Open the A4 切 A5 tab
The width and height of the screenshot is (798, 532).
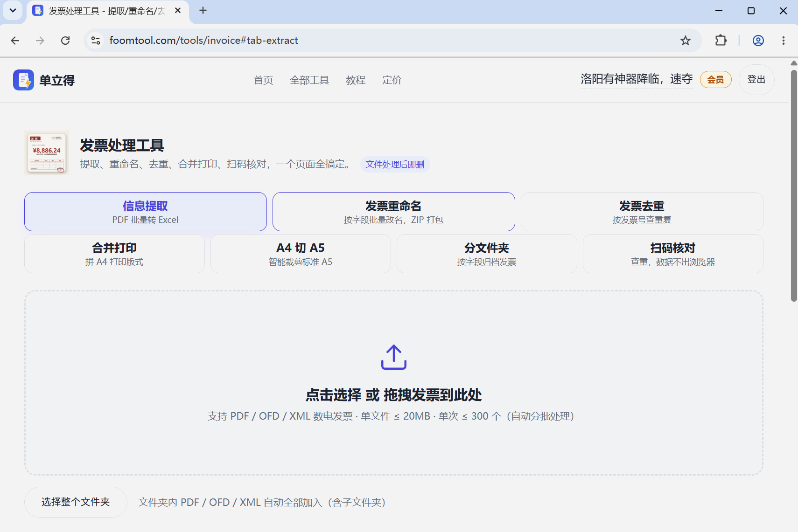(301, 254)
